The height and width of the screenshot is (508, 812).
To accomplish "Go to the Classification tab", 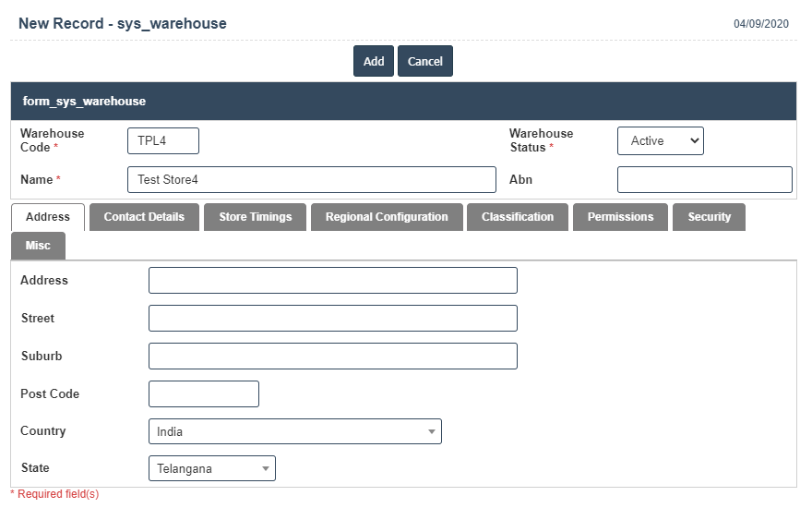I will coord(518,217).
